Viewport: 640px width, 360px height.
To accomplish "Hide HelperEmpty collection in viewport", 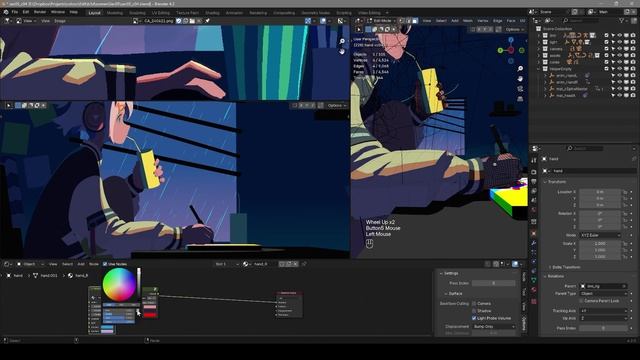I will [620, 69].
